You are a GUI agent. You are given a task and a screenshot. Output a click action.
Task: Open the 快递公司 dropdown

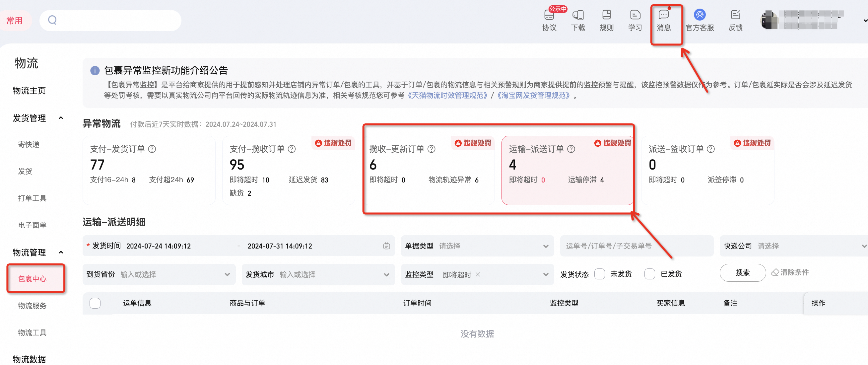click(x=792, y=246)
